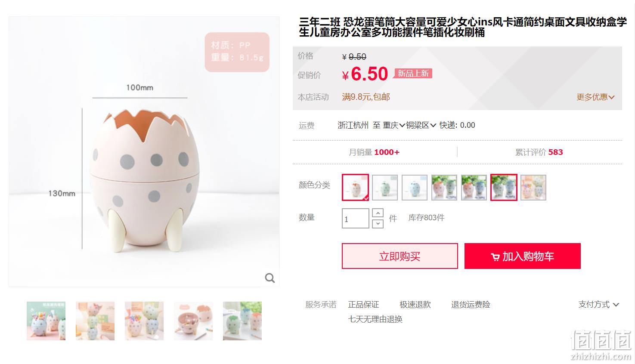Viewport: 635px width, 364px height.
Task: Click the magnifier icon on product image
Action: tap(270, 278)
